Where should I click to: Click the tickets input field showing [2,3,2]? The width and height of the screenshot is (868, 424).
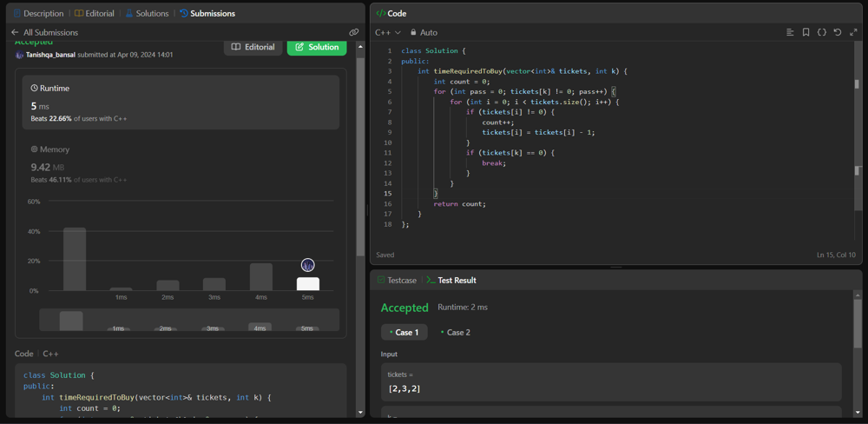(611, 382)
